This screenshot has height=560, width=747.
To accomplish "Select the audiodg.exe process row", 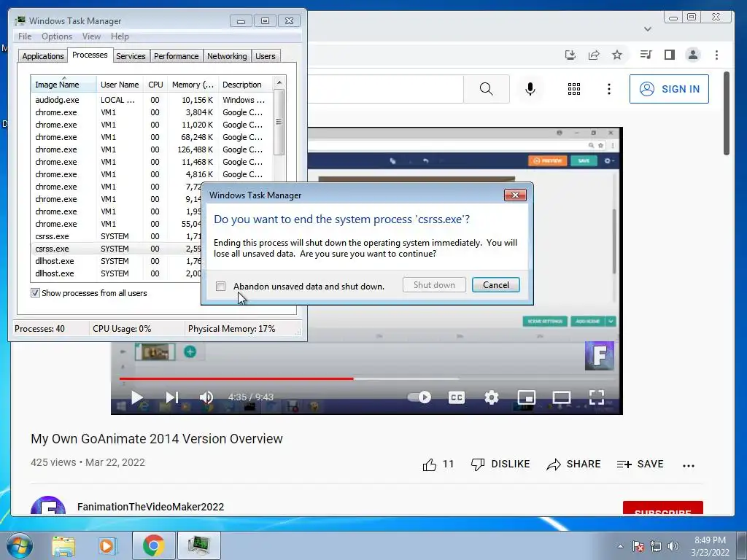I will click(152, 100).
